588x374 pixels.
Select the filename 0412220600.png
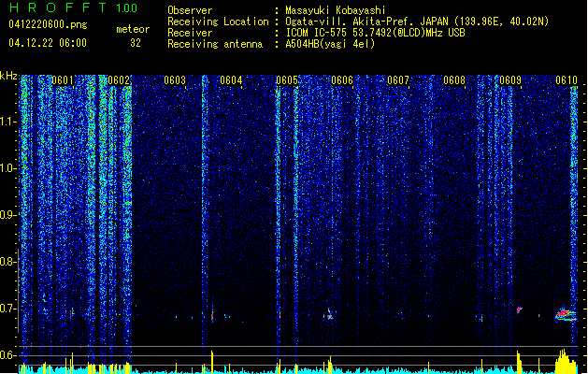(x=48, y=25)
